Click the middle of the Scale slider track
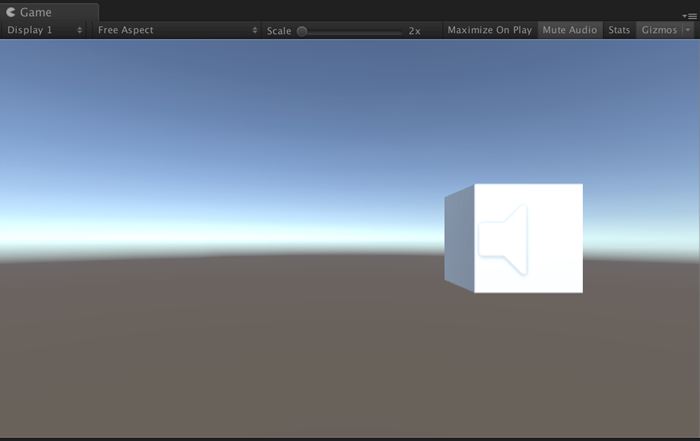This screenshot has height=441, width=700. click(x=352, y=31)
